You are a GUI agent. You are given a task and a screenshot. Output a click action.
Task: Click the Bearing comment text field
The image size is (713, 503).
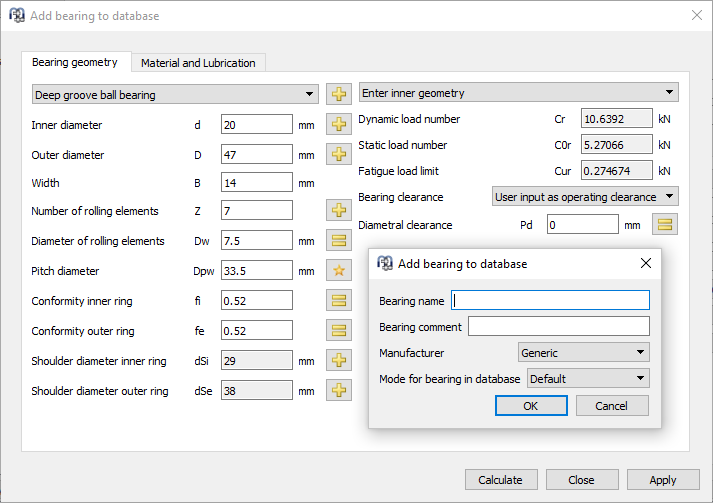point(558,327)
